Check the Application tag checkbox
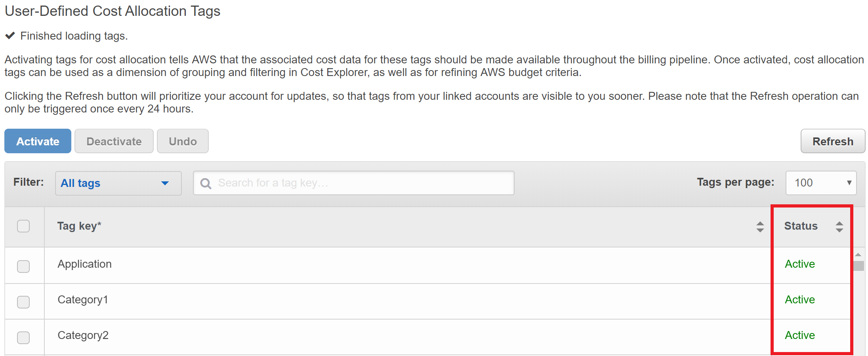 click(x=23, y=266)
